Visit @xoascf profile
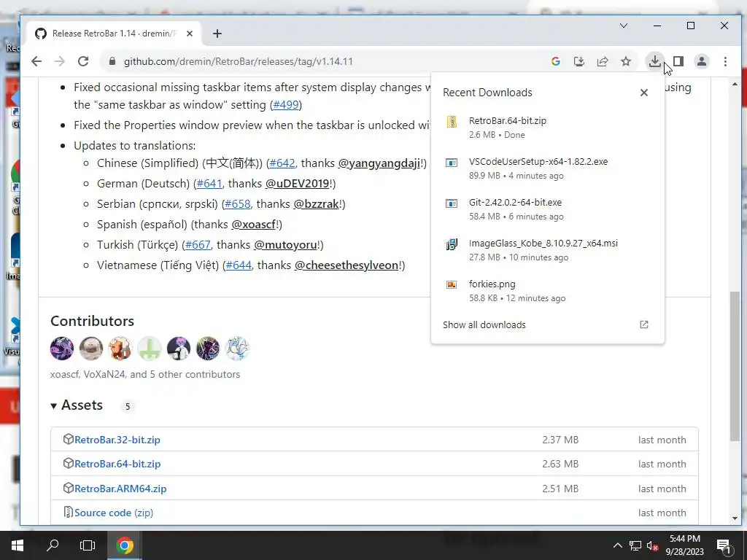This screenshot has height=560, width=747. coord(253,225)
